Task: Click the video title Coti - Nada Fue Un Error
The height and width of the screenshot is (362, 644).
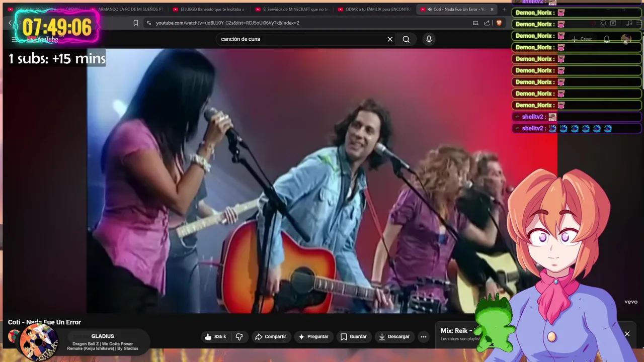Action: [x=44, y=322]
